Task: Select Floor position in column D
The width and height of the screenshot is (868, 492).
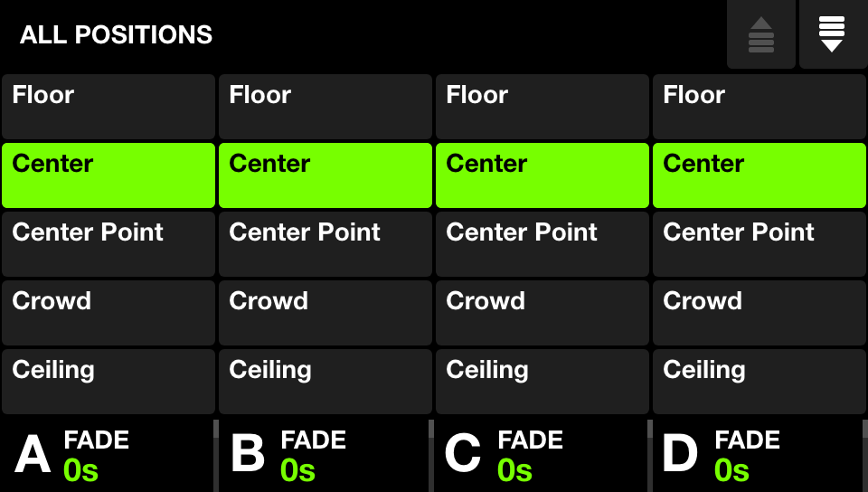Action: click(759, 107)
